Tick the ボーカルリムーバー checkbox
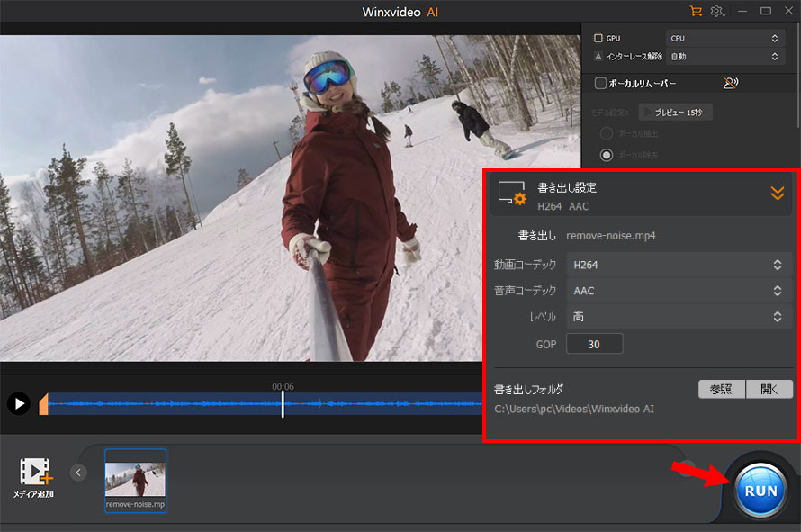Image resolution: width=801 pixels, height=532 pixels. 601,84
